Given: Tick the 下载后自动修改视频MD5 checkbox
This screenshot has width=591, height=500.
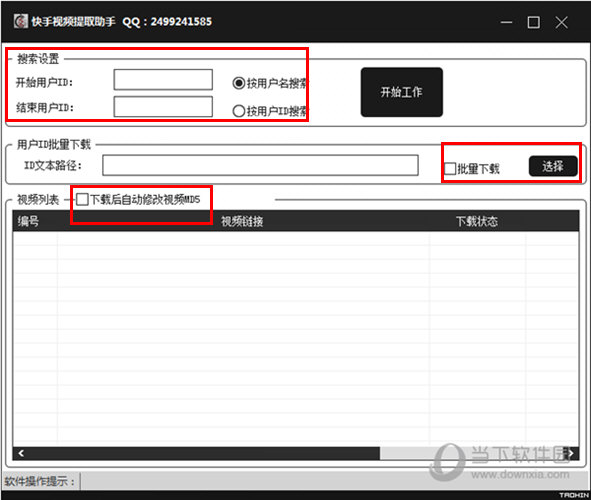Looking at the screenshot, I should pyautogui.click(x=82, y=199).
